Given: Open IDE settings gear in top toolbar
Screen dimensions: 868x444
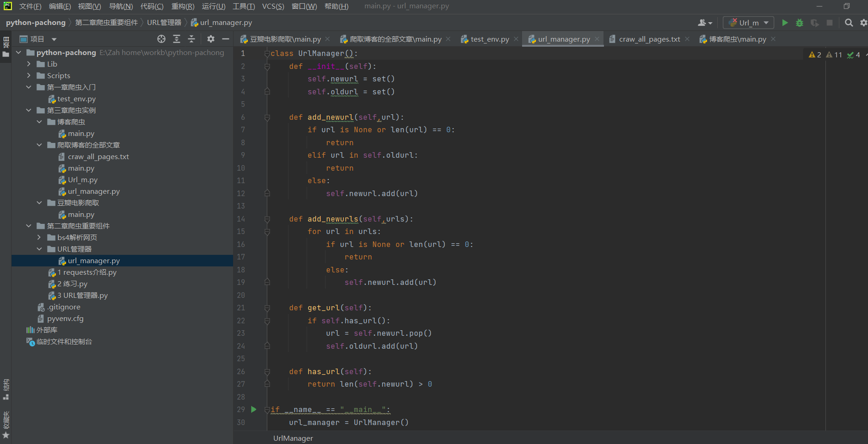Looking at the screenshot, I should tap(863, 23).
